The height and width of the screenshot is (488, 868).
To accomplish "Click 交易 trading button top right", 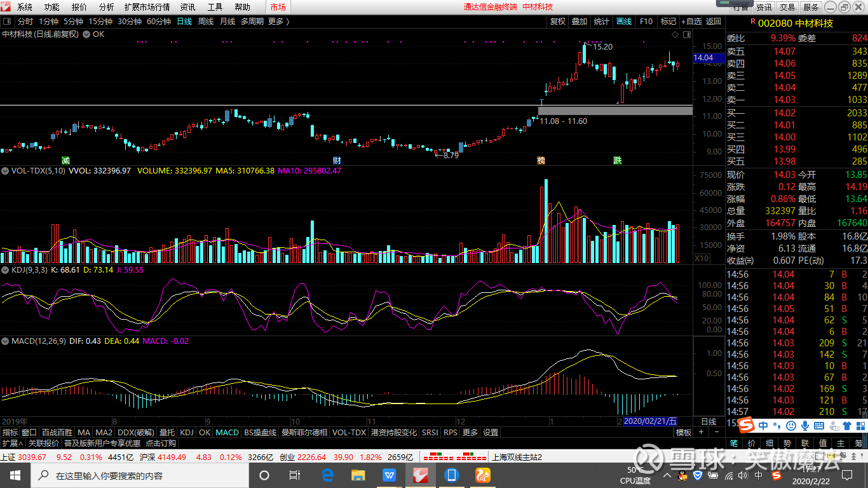I will (787, 7).
